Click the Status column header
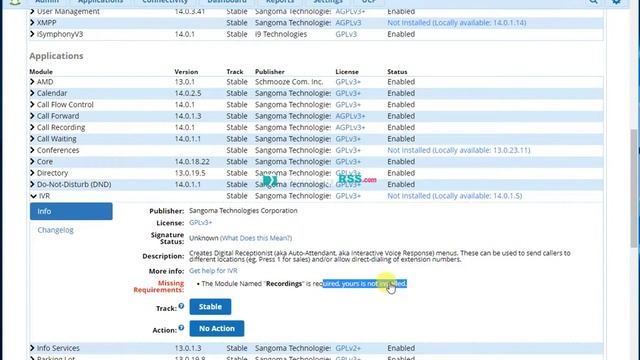The width and height of the screenshot is (640, 360). pyautogui.click(x=397, y=72)
